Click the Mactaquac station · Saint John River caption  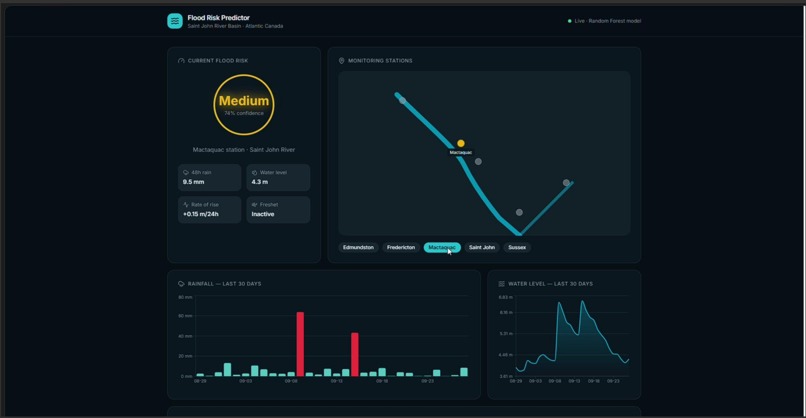click(244, 150)
